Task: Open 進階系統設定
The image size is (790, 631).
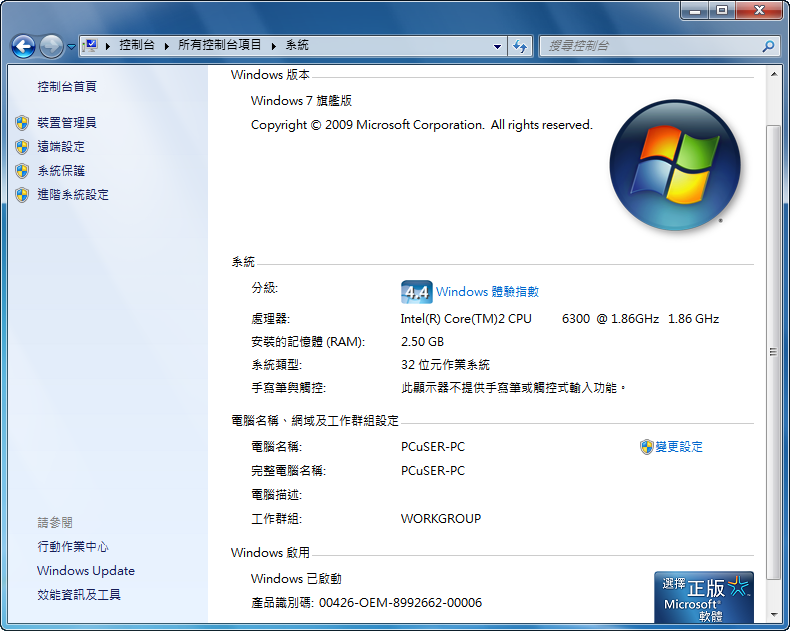Action: 73,195
